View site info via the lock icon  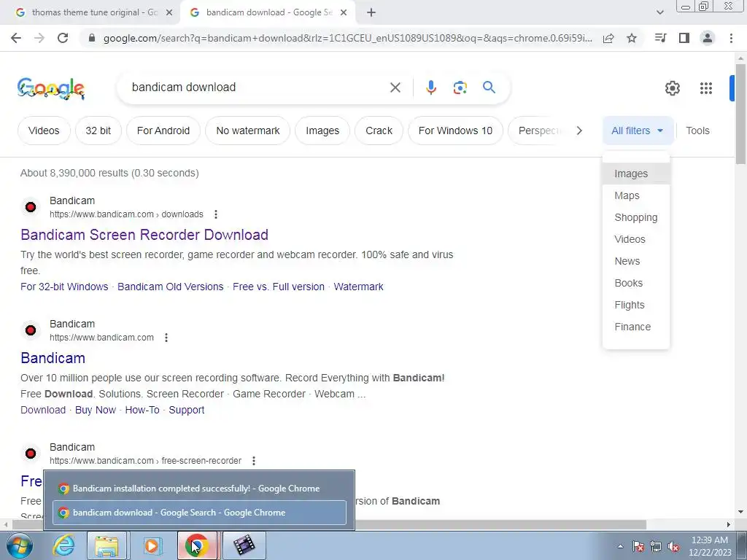pyautogui.click(x=92, y=38)
